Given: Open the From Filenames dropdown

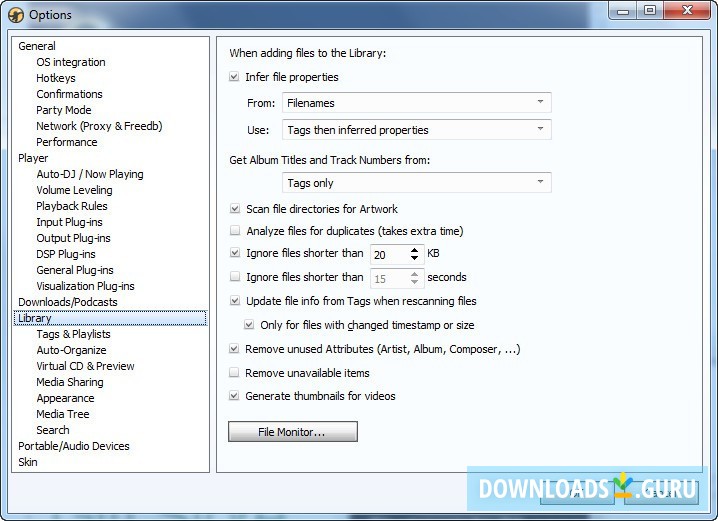Looking at the screenshot, I should [417, 103].
